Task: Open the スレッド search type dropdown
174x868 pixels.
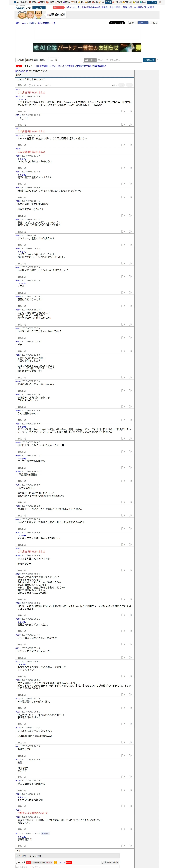Action: [90, 60]
